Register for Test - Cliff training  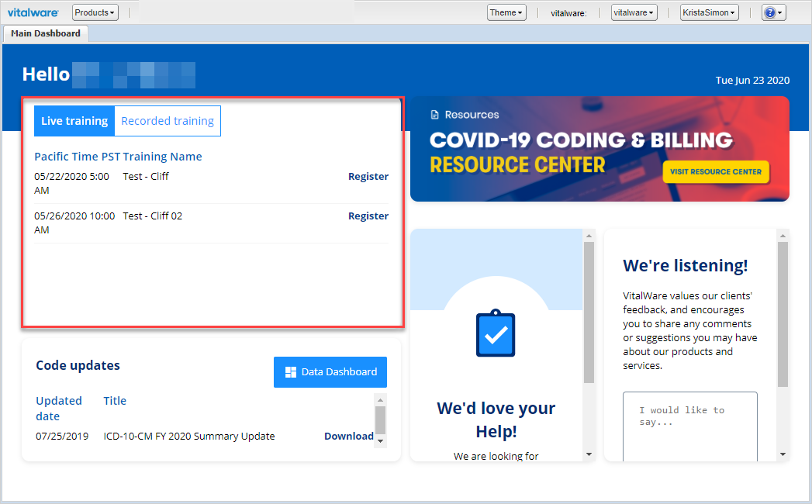pyautogui.click(x=368, y=176)
